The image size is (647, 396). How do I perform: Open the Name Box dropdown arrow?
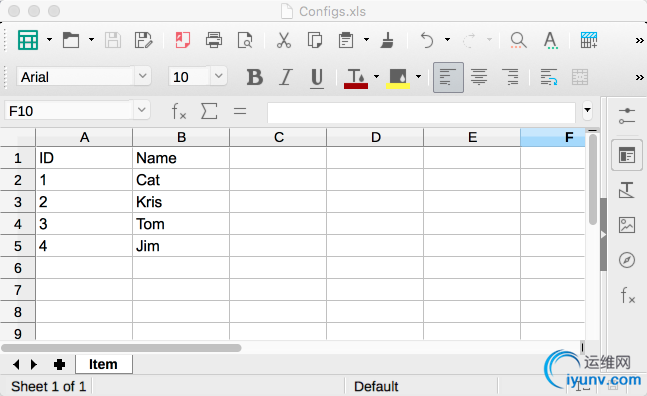coord(142,110)
